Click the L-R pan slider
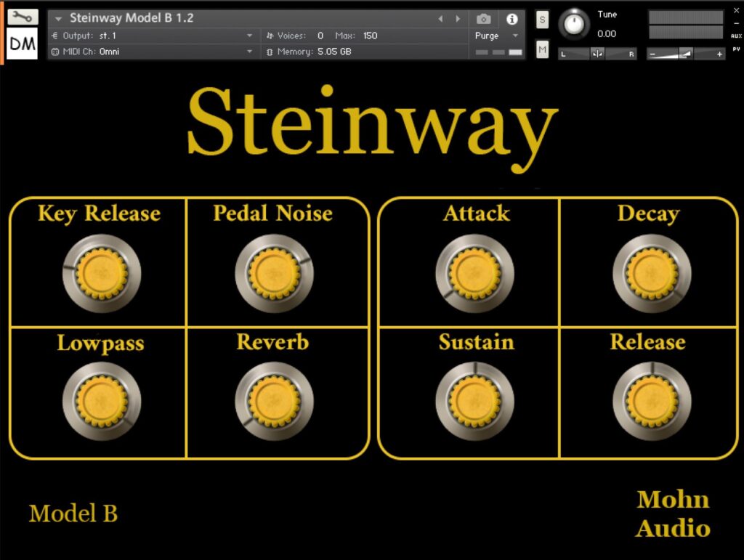Image resolution: width=744 pixels, height=560 pixels. click(597, 54)
